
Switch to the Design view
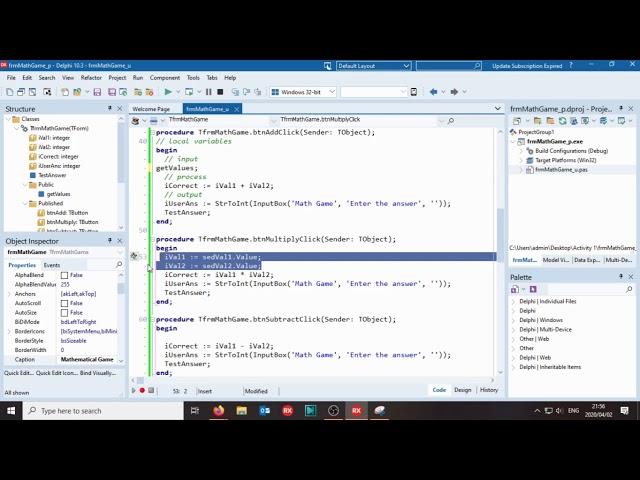coord(462,390)
